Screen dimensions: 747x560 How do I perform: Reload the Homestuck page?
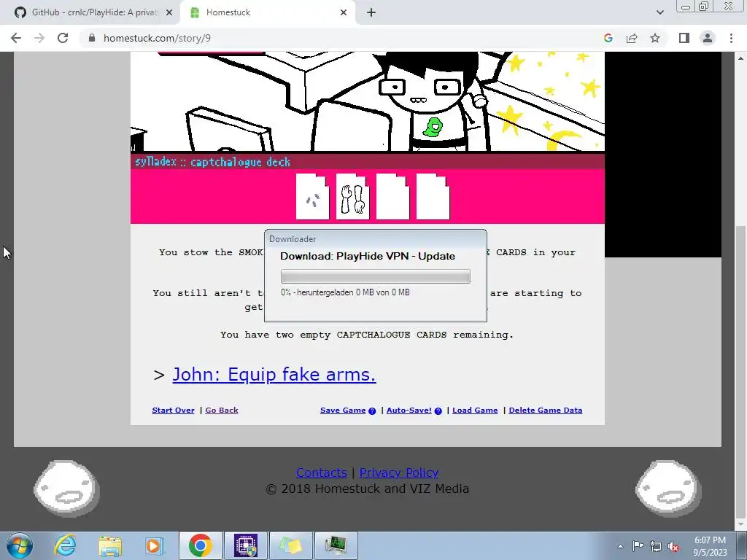[63, 38]
